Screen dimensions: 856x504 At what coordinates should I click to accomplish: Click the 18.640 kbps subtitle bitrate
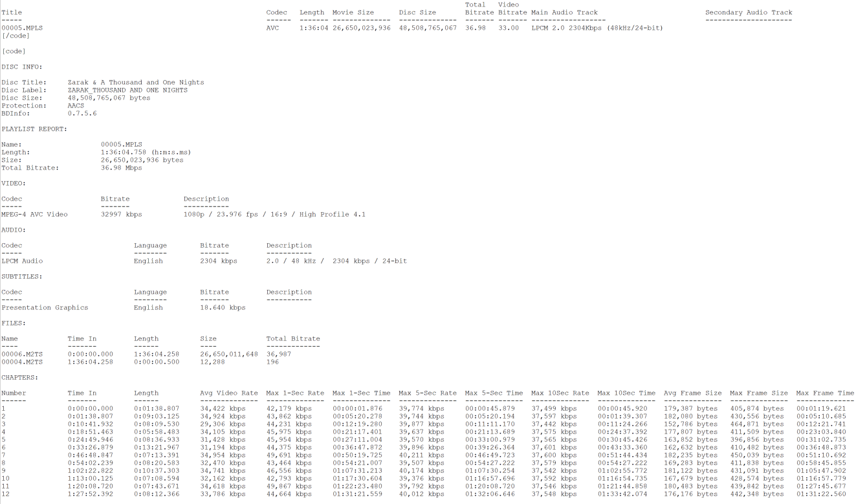click(x=223, y=307)
